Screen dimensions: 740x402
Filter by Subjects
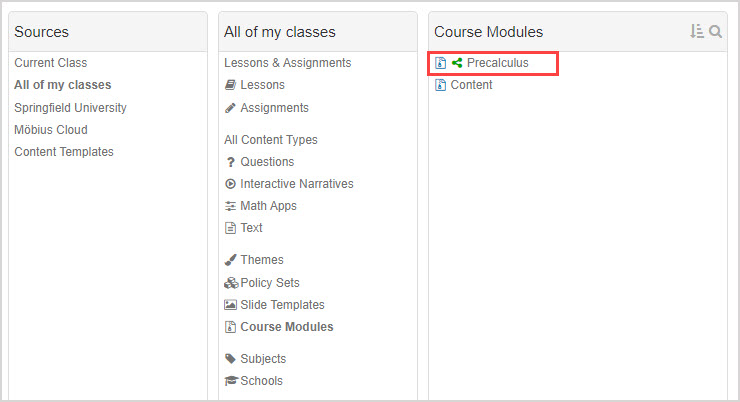262,359
